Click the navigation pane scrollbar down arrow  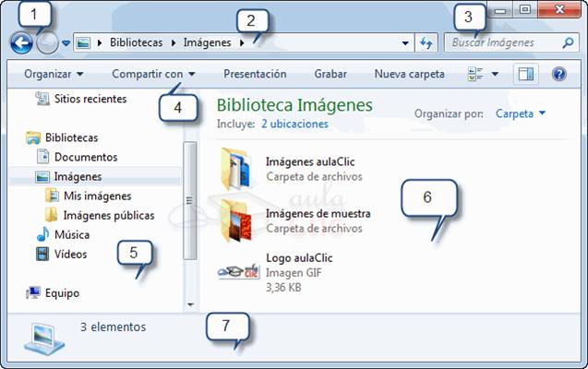(x=190, y=304)
